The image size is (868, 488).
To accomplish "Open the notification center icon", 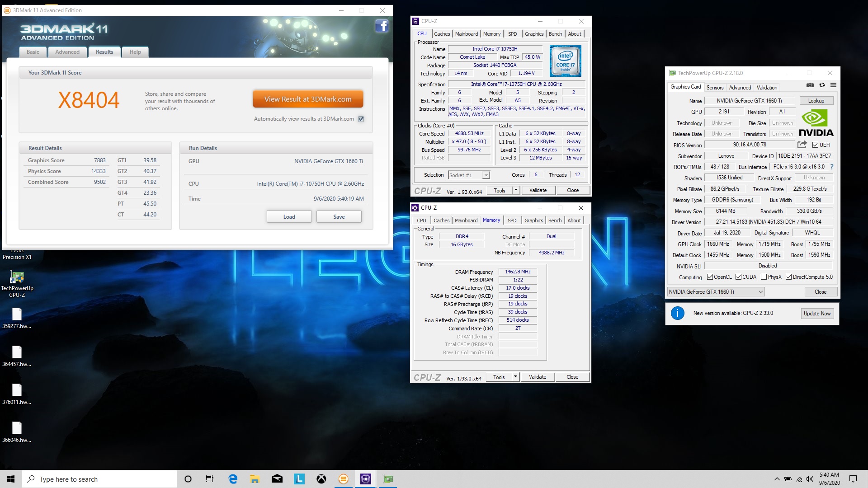I will click(x=853, y=479).
